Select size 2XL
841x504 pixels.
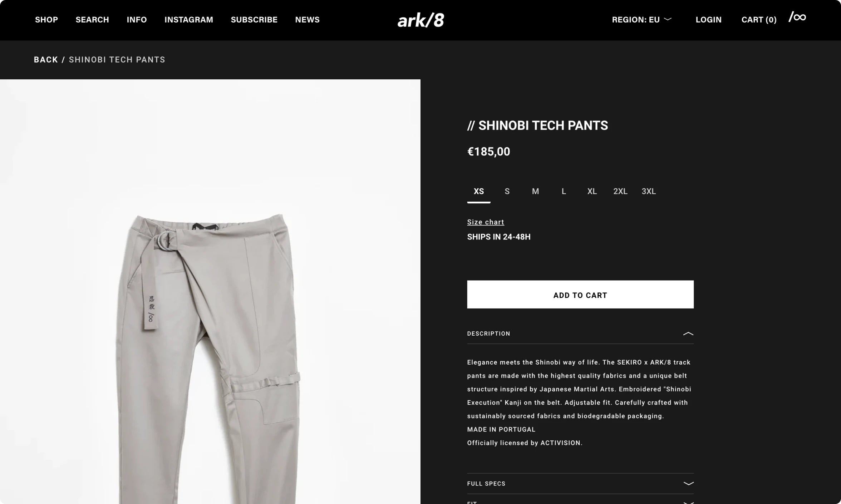(x=620, y=191)
